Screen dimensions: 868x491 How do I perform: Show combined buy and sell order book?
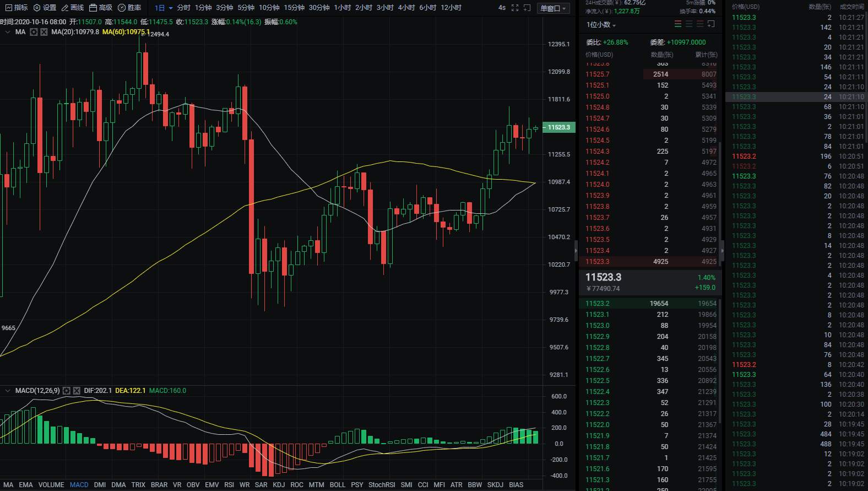pyautogui.click(x=678, y=24)
